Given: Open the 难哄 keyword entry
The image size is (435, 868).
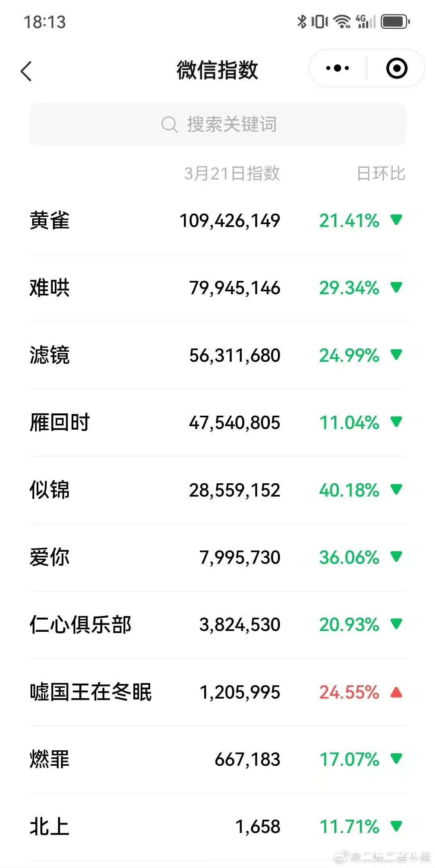Looking at the screenshot, I should [50, 288].
